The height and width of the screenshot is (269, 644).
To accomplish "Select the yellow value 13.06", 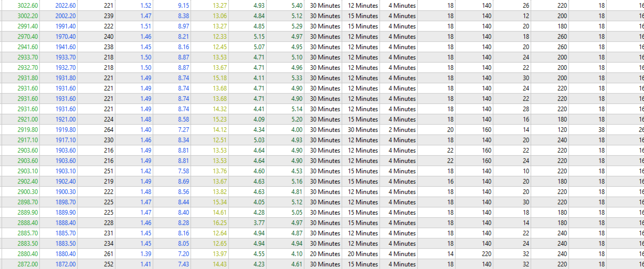I will [x=219, y=16].
